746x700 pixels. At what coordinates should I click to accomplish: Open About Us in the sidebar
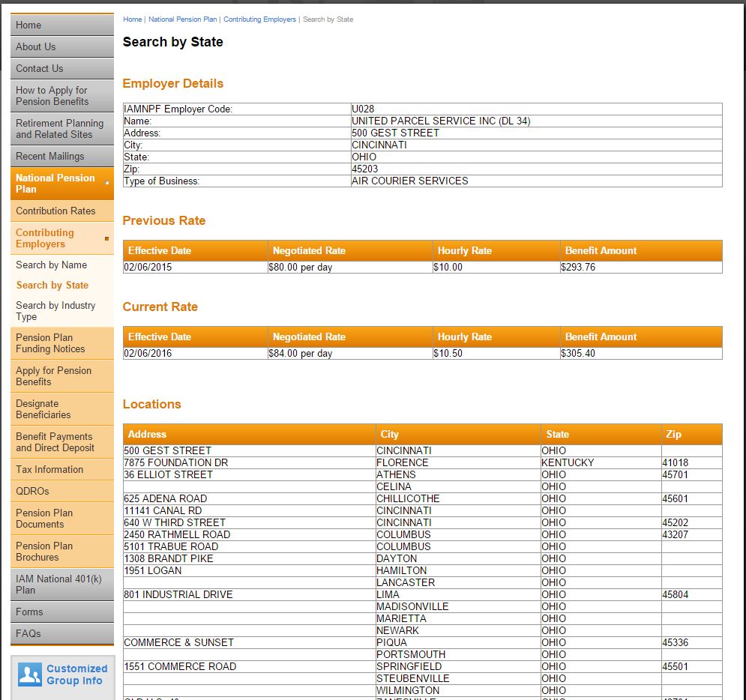tap(62, 47)
